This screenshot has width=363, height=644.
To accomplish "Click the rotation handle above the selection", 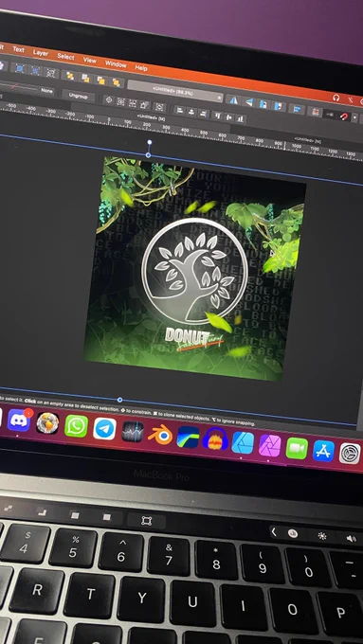I will coord(150,142).
